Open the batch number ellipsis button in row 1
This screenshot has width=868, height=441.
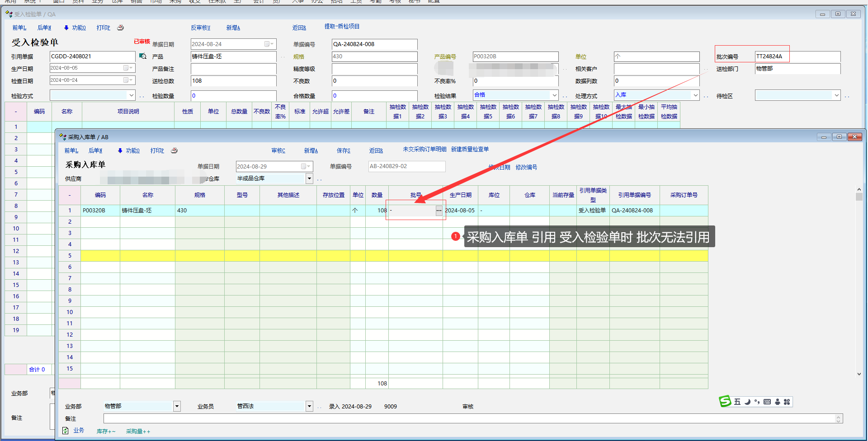[439, 211]
